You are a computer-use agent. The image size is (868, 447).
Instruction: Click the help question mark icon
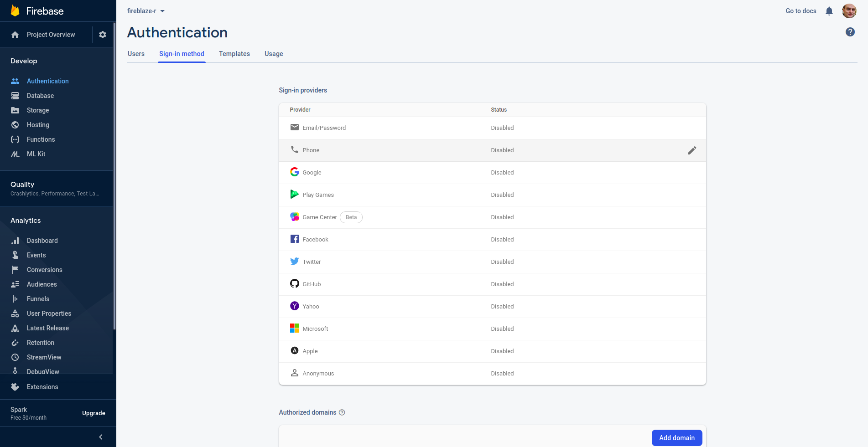click(x=850, y=32)
